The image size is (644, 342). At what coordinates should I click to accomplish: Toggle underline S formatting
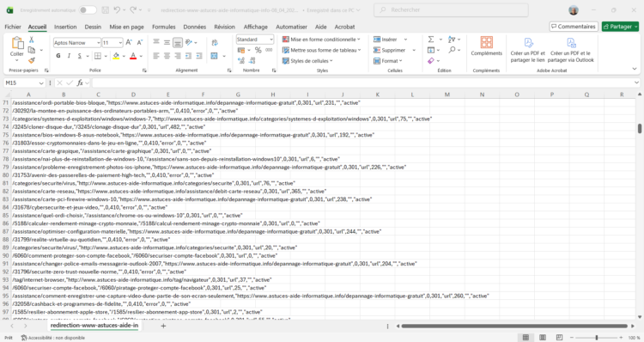(x=80, y=56)
